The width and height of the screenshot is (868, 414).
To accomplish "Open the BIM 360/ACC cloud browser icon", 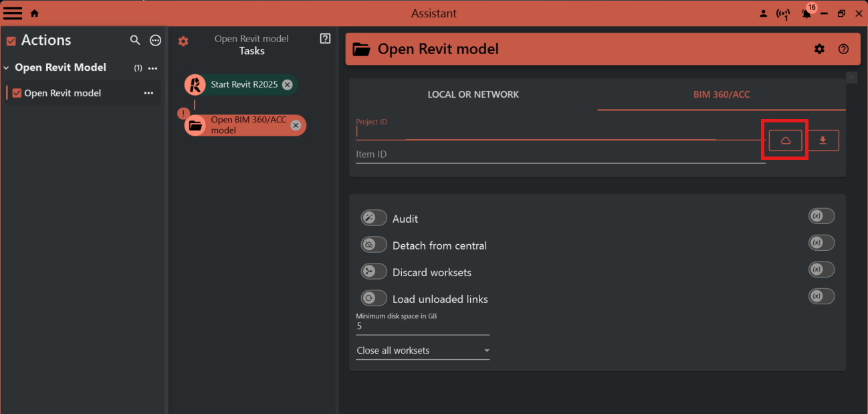I will pyautogui.click(x=784, y=140).
